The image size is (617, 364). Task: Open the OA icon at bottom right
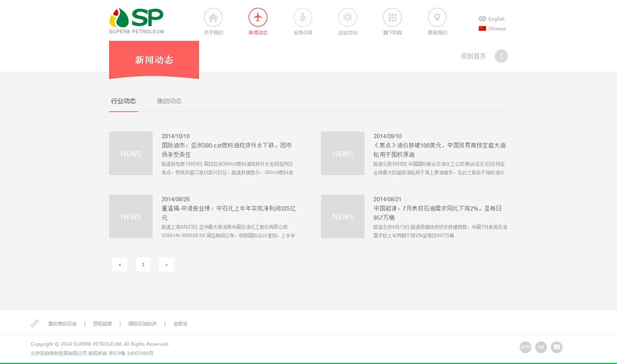tap(540, 347)
